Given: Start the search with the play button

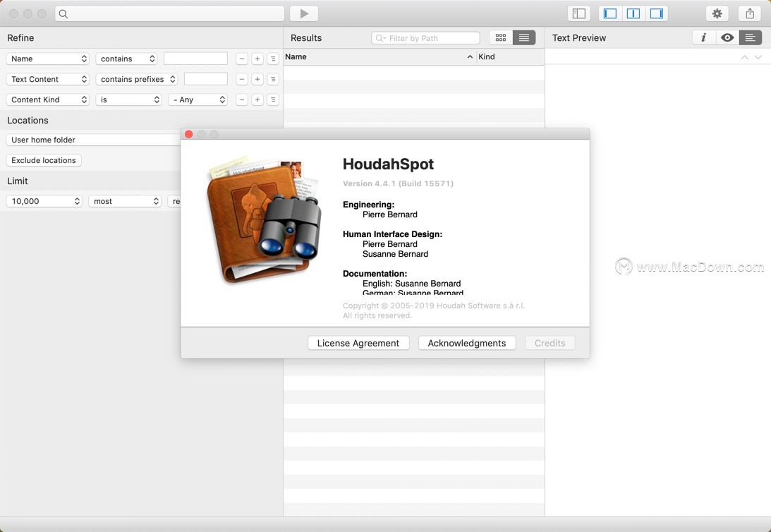Looking at the screenshot, I should (304, 14).
